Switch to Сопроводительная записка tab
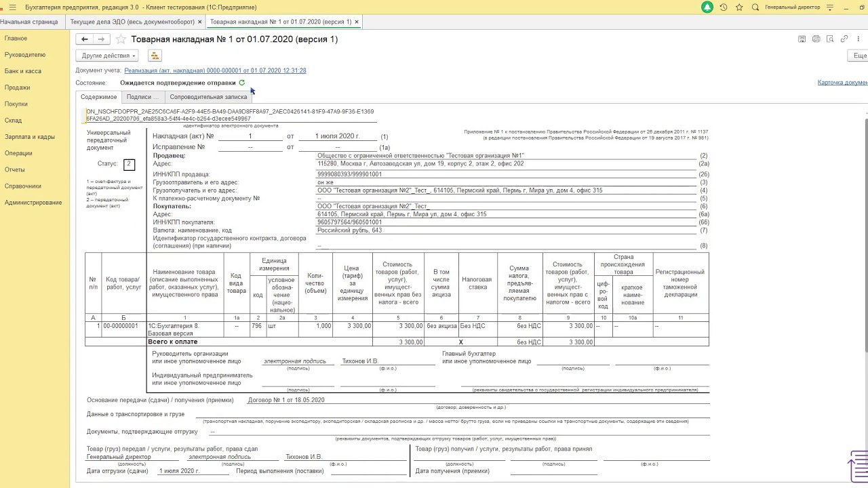The height and width of the screenshot is (488, 868). [x=209, y=97]
